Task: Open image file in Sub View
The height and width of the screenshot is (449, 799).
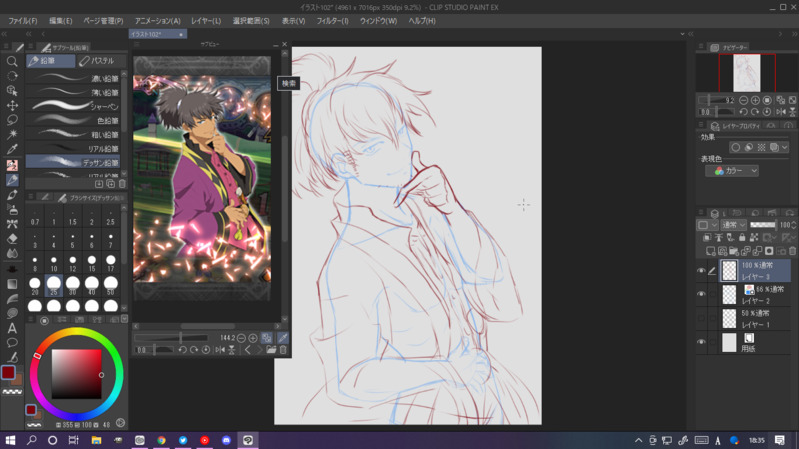Action: [x=271, y=350]
